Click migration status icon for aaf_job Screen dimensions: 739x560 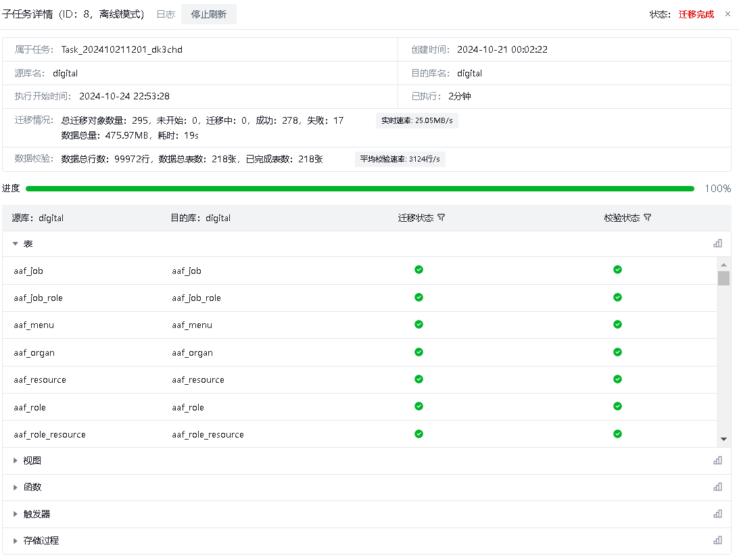419,270
